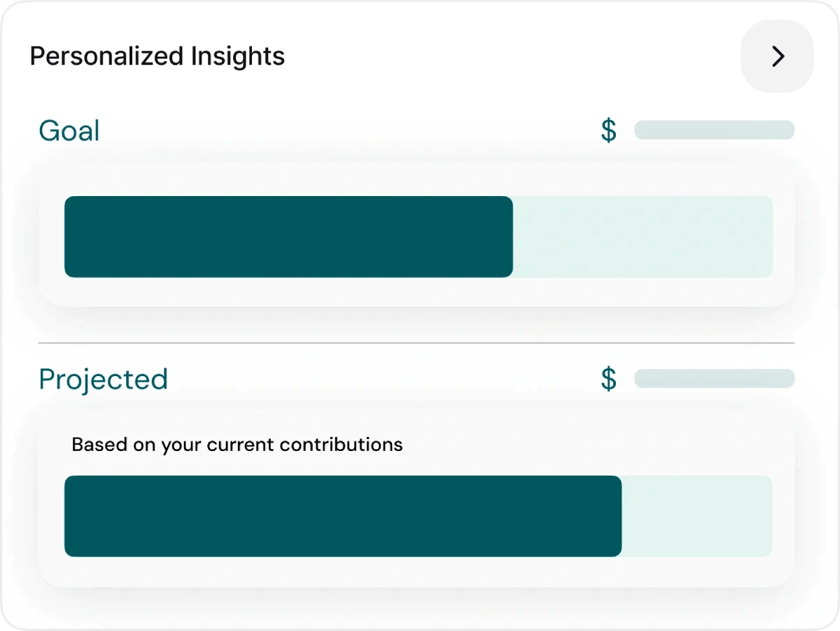Click the Personalized Insights heading

157,56
